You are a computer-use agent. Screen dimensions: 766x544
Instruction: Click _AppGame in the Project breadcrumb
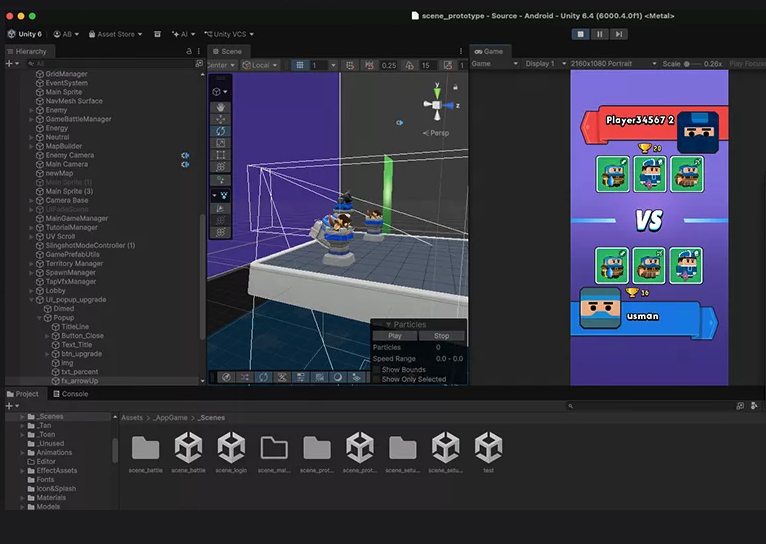170,418
